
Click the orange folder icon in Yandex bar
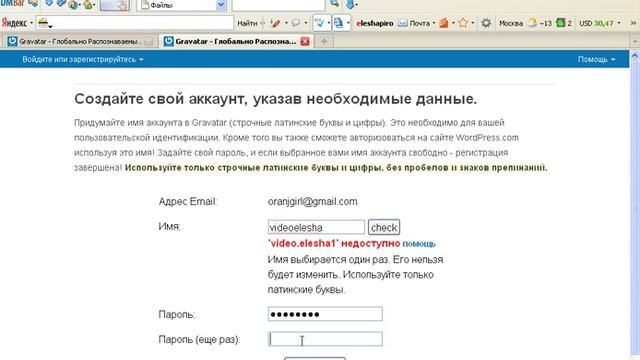(444, 23)
